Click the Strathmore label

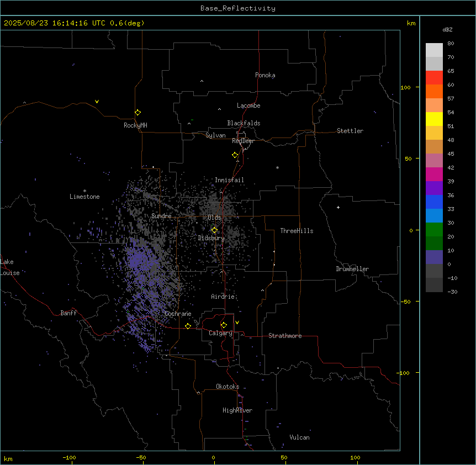click(285, 336)
